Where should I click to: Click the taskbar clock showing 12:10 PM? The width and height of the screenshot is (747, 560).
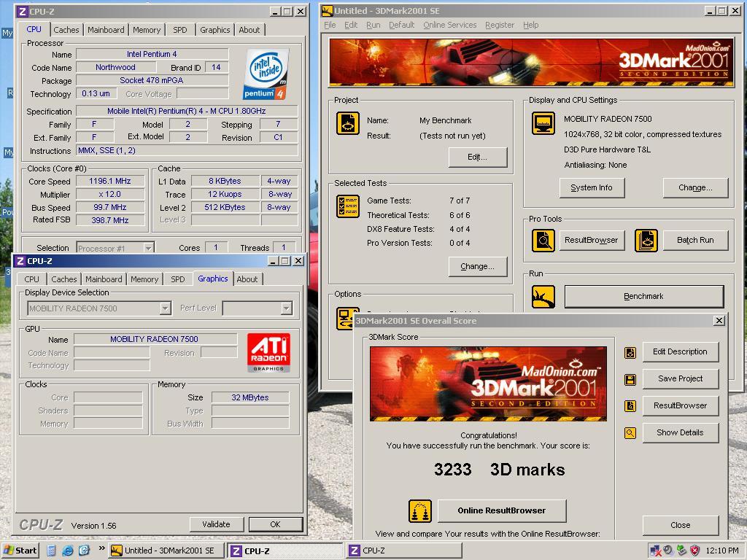(721, 551)
